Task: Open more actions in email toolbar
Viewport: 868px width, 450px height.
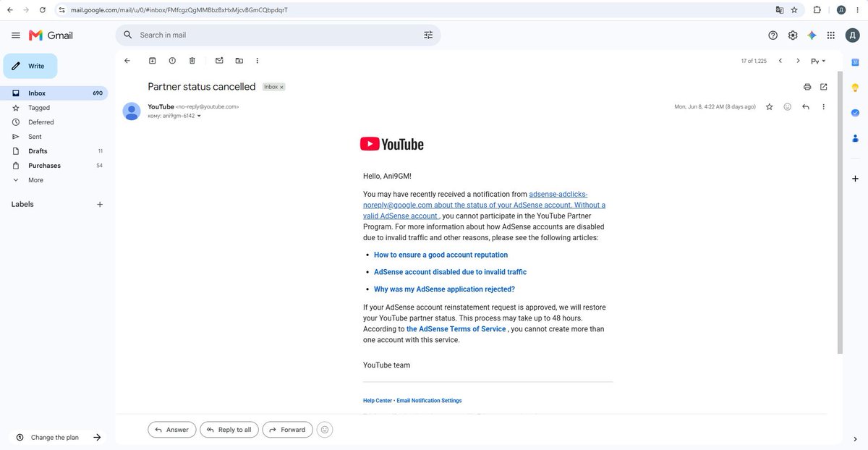Action: [x=258, y=61]
